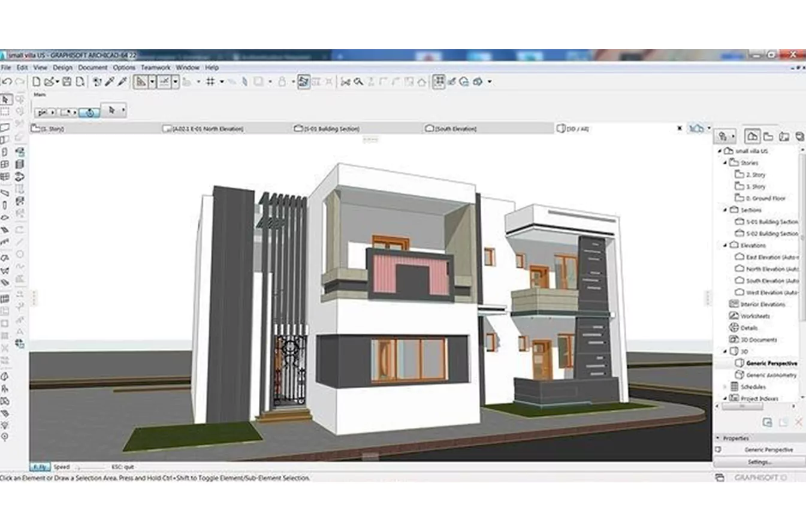
Task: Select the Wall tool in toolbox
Action: coord(5,127)
